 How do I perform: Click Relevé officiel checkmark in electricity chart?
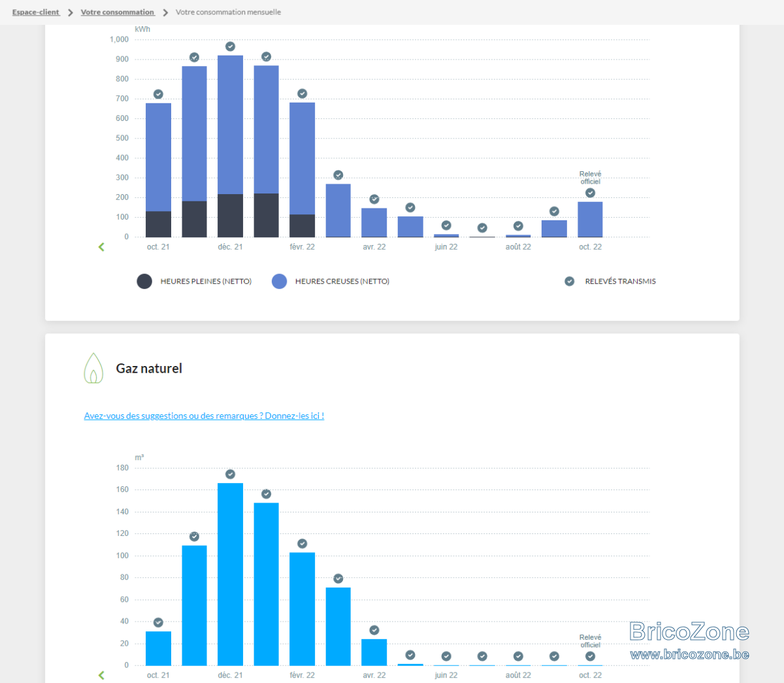[590, 193]
